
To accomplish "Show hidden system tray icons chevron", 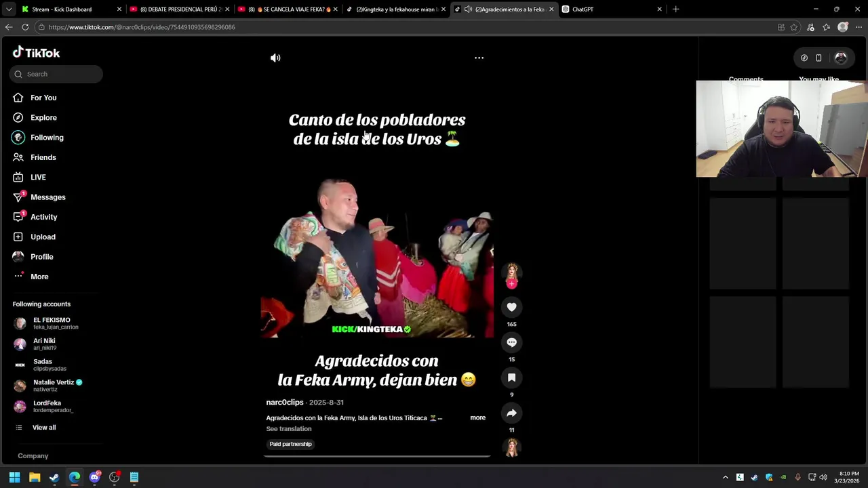I will point(725,477).
